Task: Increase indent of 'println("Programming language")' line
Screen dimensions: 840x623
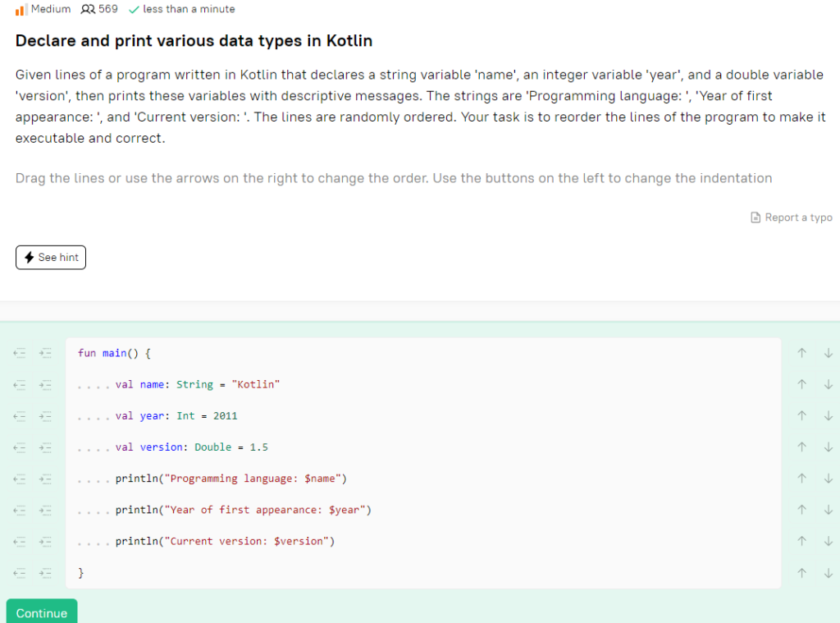Action: click(46, 479)
